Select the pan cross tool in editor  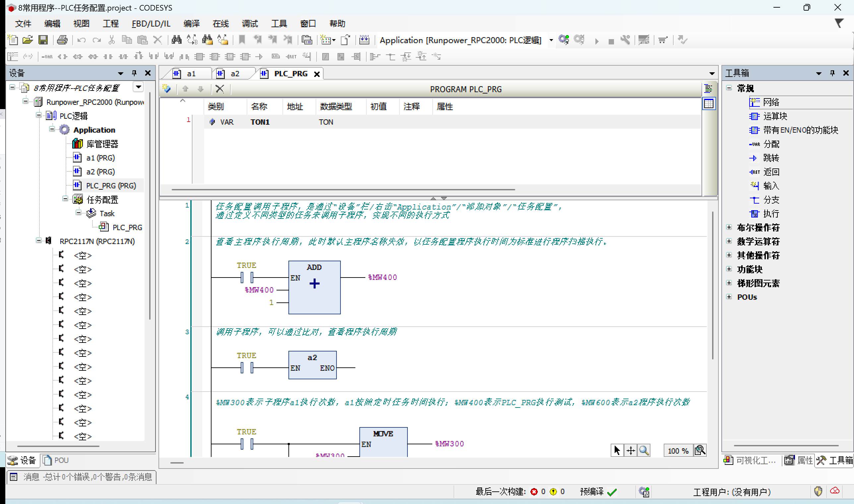pyautogui.click(x=631, y=451)
